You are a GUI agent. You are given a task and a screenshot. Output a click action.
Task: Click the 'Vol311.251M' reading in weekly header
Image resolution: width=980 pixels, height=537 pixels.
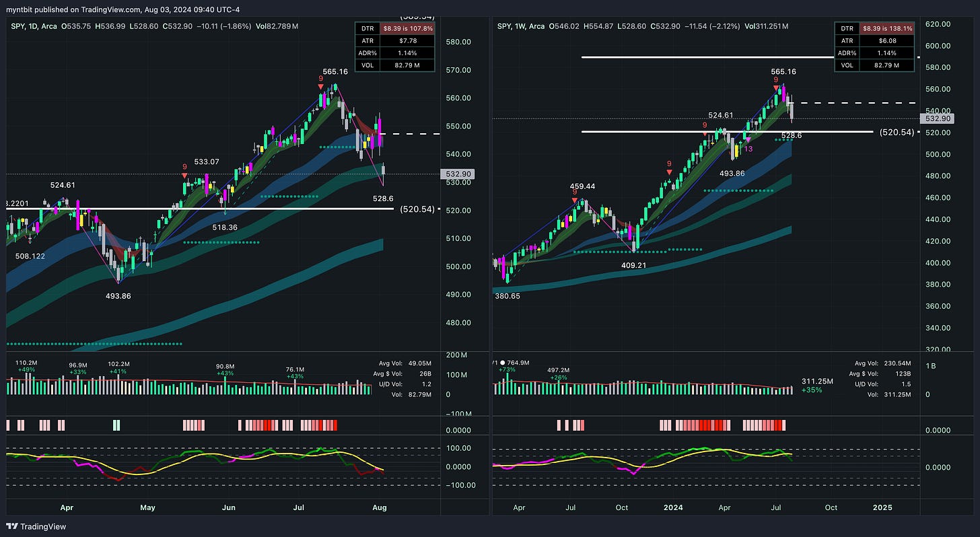[768, 26]
